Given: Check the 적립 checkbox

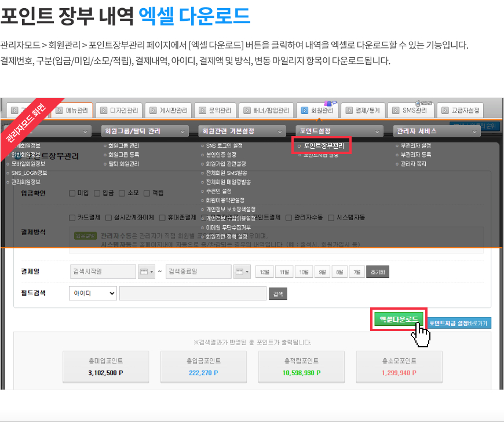Looking at the screenshot, I should 147,193.
